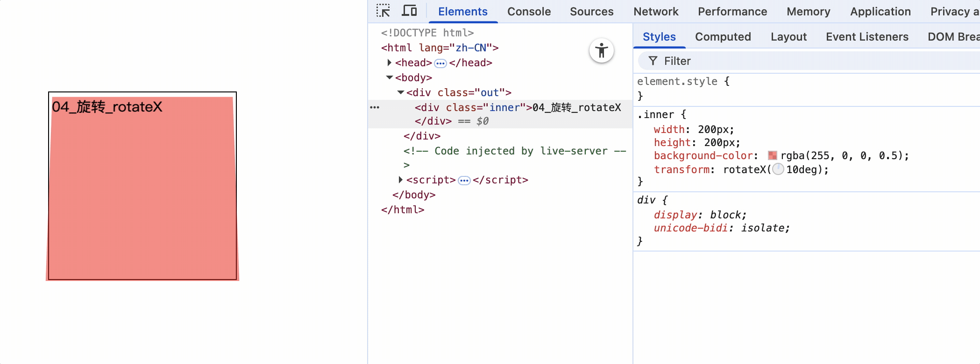The image size is (980, 364).
Task: Click the filter funnel icon
Action: point(653,61)
